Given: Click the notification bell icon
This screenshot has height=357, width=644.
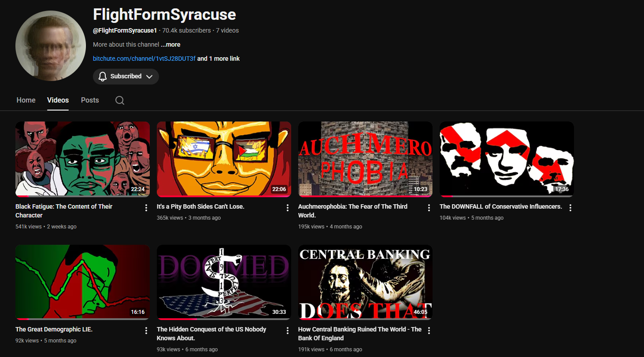Looking at the screenshot, I should click(x=103, y=76).
